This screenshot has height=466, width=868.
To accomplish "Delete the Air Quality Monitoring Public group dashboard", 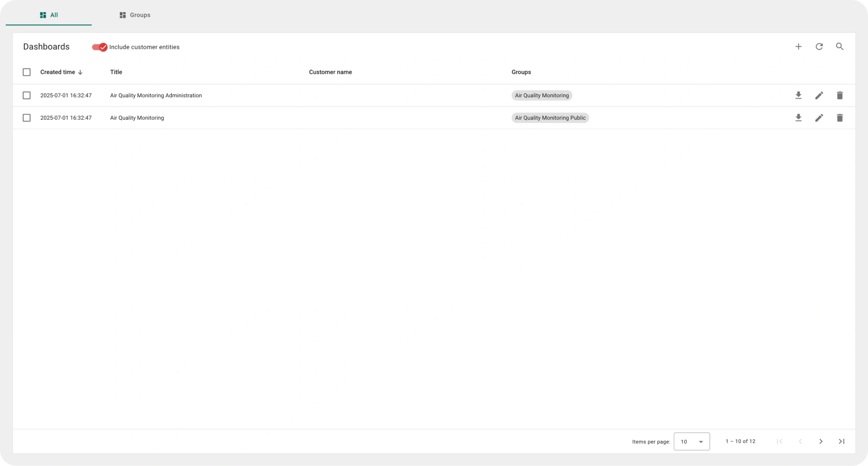I will pos(839,118).
